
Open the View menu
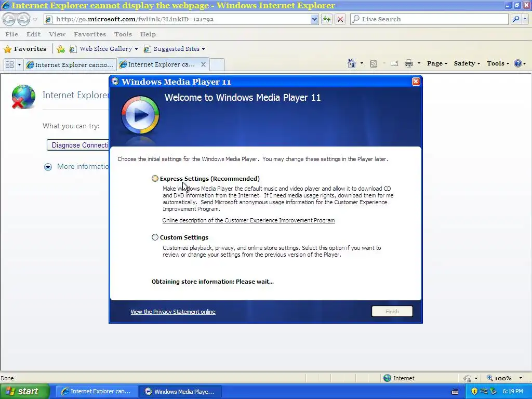click(57, 34)
